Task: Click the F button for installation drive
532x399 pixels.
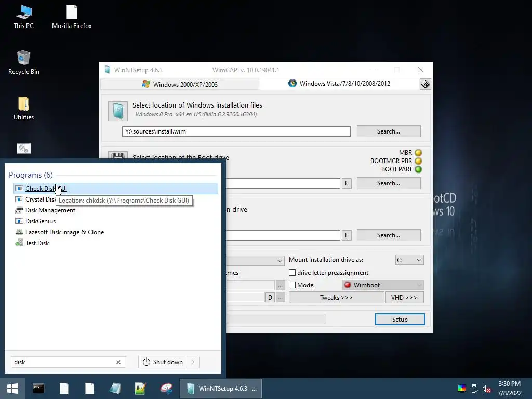Action: pyautogui.click(x=347, y=235)
